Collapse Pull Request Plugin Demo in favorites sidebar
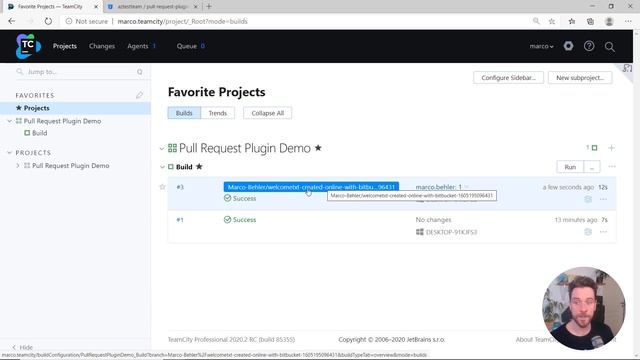 coord(9,121)
